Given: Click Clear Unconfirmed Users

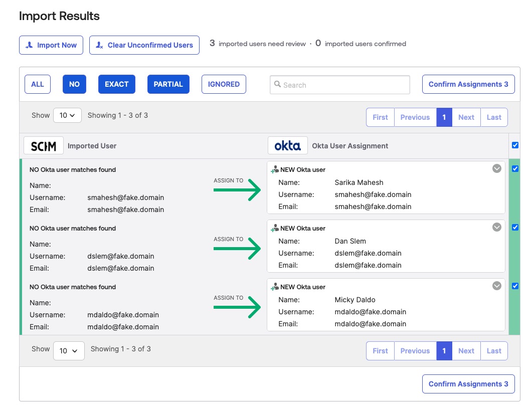Looking at the screenshot, I should (x=144, y=45).
